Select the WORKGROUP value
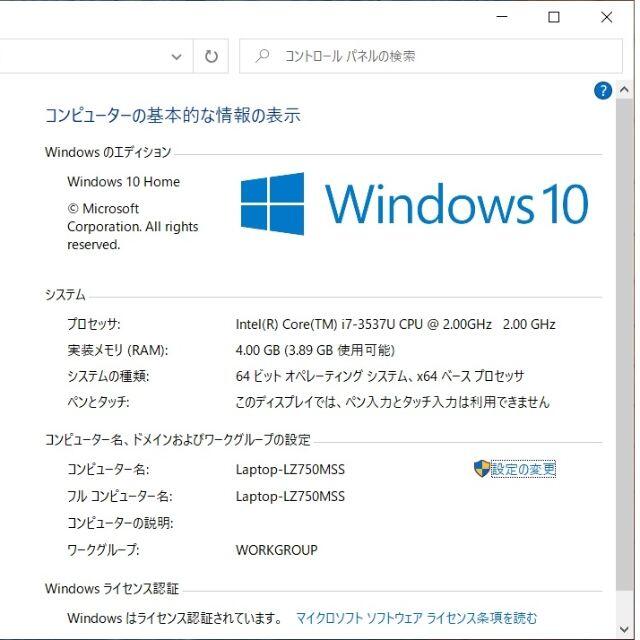 [276, 550]
